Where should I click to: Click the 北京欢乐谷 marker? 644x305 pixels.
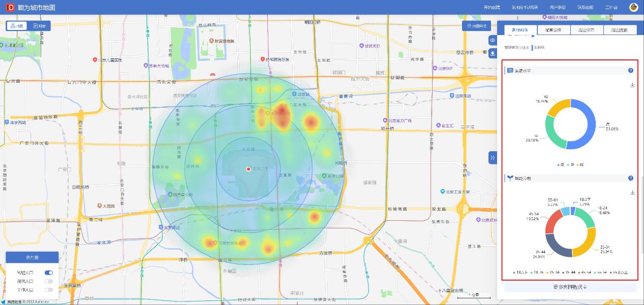point(479,220)
